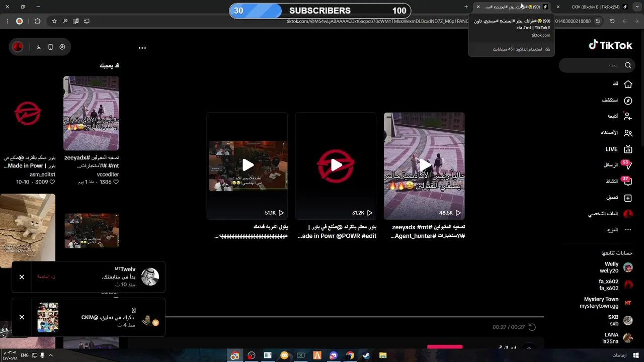Click the red avatar in floating pill
The width and height of the screenshot is (644, 362).
[x=18, y=47]
